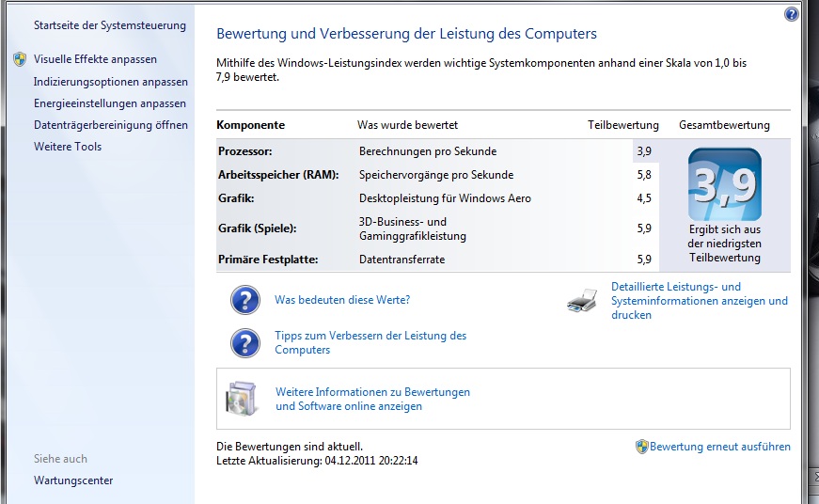Viewport: 819px width, 504px height.
Task: Select the Grafik (Spiele) row label
Action: tap(257, 228)
